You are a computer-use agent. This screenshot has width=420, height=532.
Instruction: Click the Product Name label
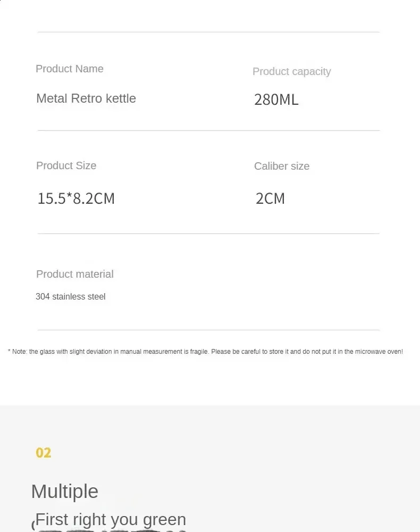pos(70,69)
